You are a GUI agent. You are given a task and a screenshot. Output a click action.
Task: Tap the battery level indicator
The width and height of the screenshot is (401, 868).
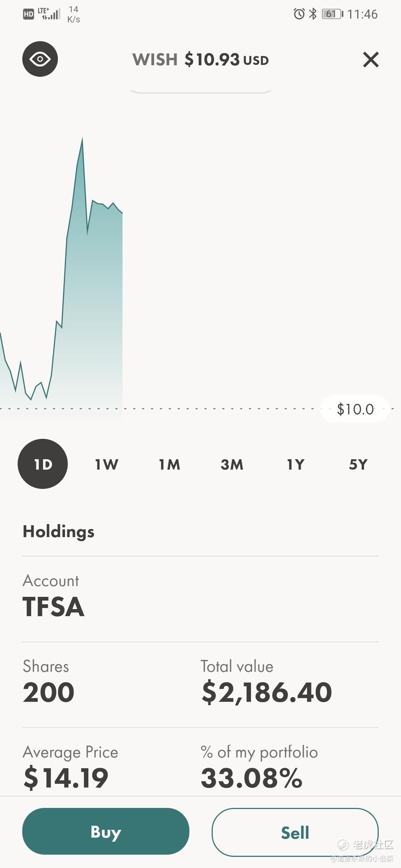[332, 14]
